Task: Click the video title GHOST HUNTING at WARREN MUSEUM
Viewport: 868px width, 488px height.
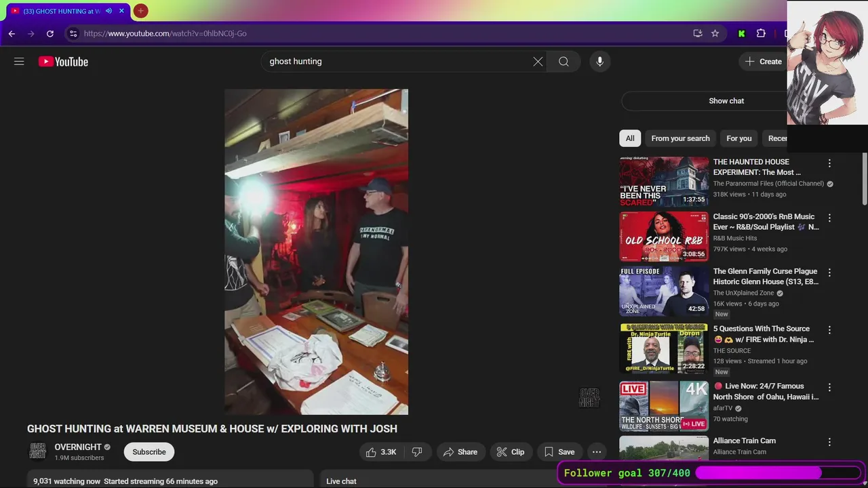Action: click(x=212, y=429)
